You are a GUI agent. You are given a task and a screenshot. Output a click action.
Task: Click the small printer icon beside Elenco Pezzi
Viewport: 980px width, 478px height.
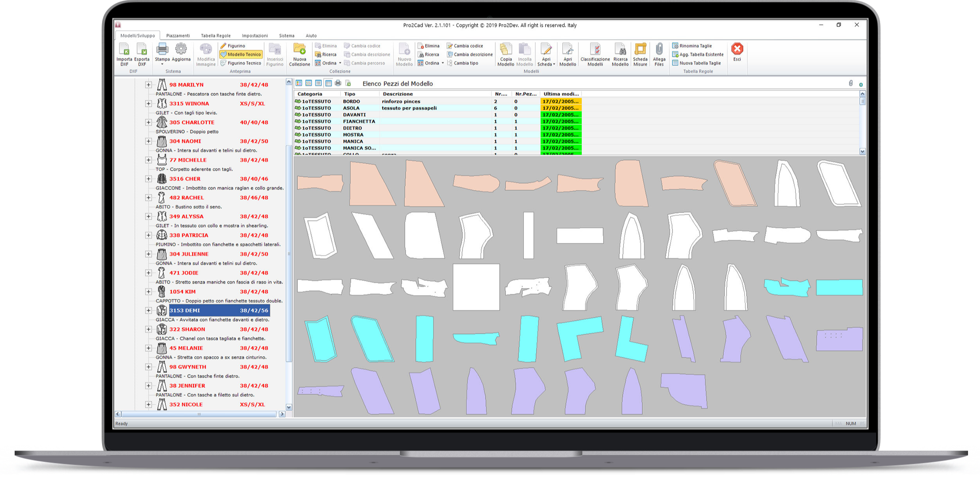coord(338,83)
